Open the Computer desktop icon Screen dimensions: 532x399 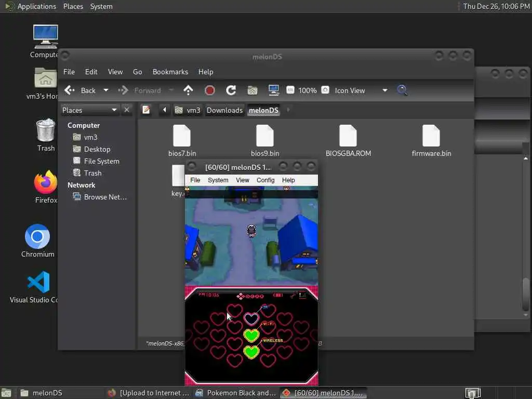pyautogui.click(x=45, y=42)
